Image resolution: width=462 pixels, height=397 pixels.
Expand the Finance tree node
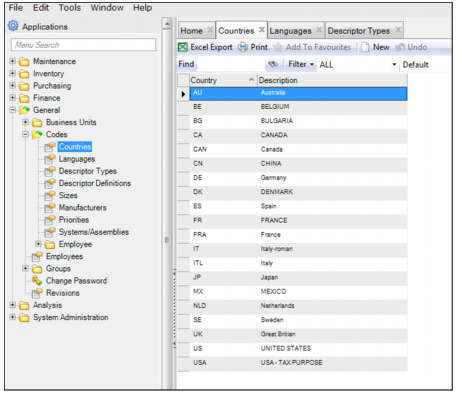tap(12, 98)
